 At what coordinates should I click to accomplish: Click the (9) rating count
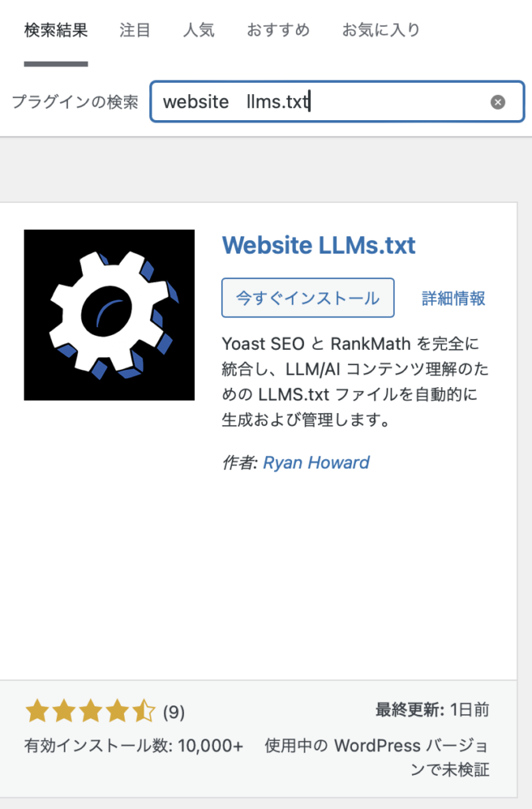[x=174, y=712]
